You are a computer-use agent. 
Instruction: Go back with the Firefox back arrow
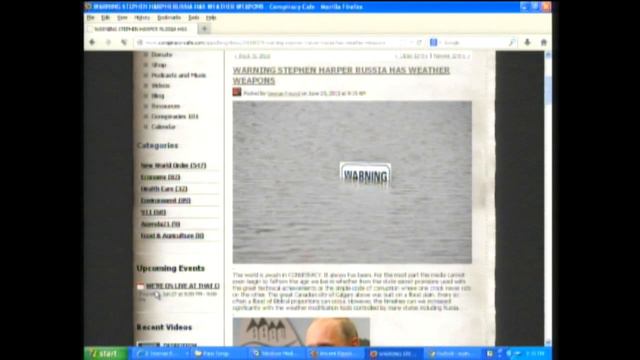coord(92,42)
